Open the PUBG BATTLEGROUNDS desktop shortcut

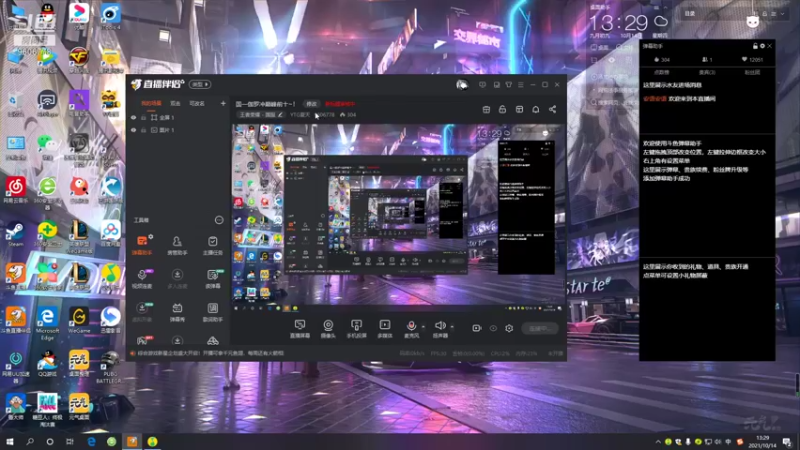point(110,367)
